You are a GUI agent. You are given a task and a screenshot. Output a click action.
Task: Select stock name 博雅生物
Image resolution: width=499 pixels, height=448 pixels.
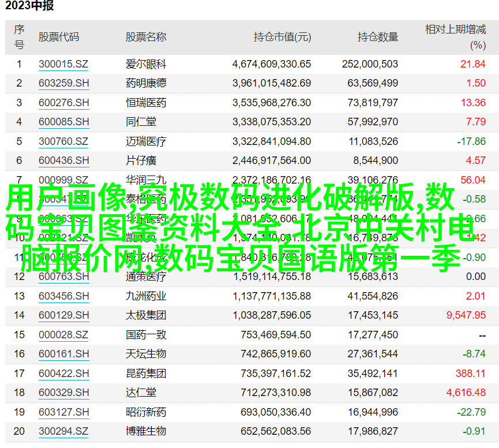point(146,431)
